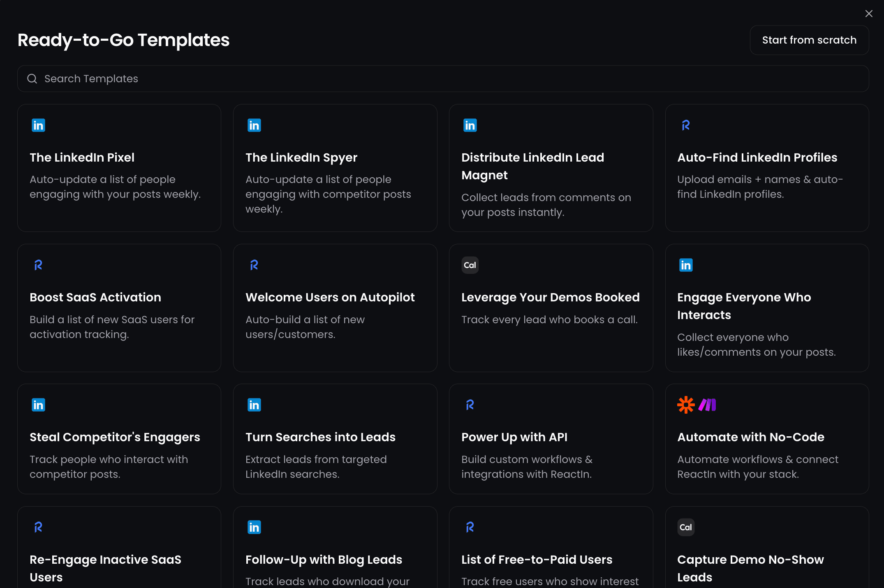The height and width of the screenshot is (588, 884).
Task: Click 'Track people who interact with competitor posts' text
Action: click(109, 467)
